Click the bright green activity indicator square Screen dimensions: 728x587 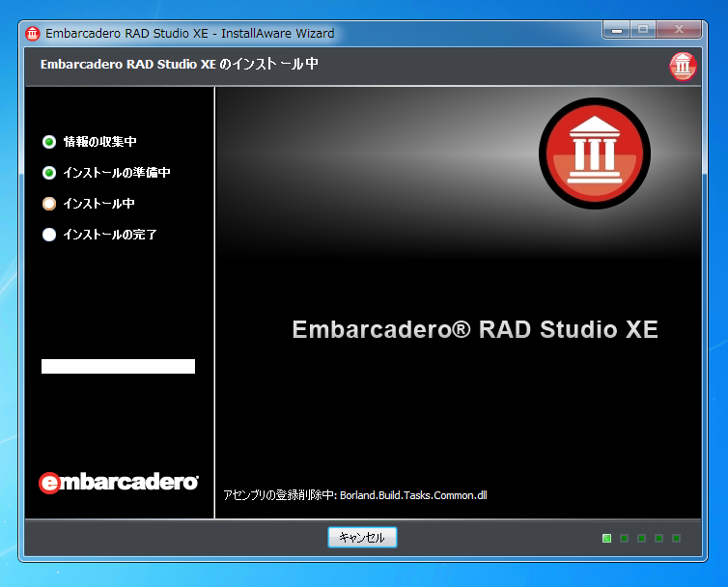[606, 538]
